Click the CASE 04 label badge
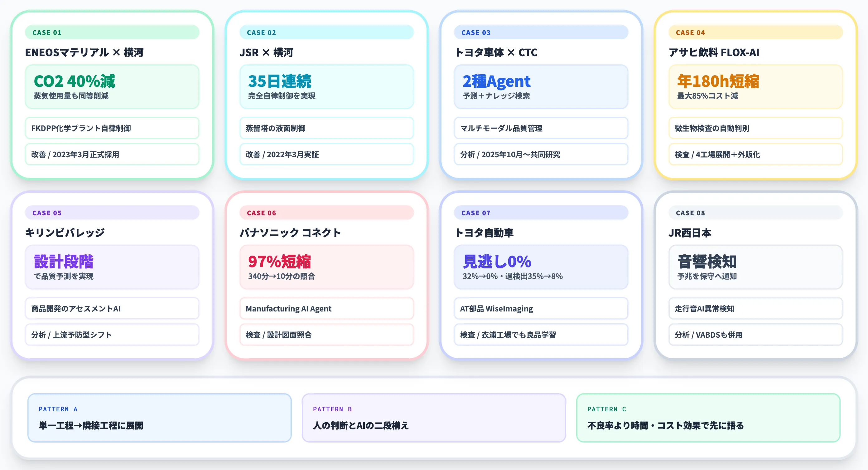Screen dimensions: 868x470 click(x=755, y=32)
